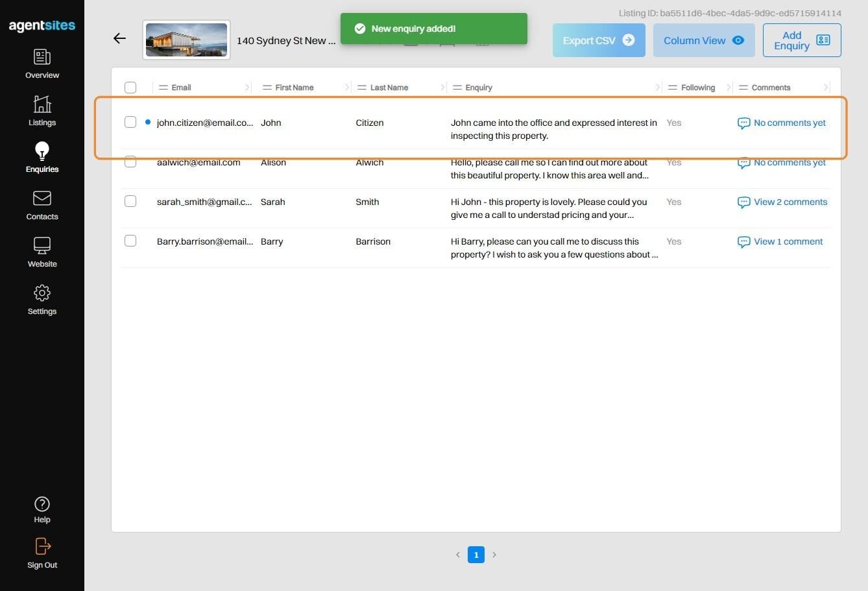Open the Website monitor icon

pos(42,245)
